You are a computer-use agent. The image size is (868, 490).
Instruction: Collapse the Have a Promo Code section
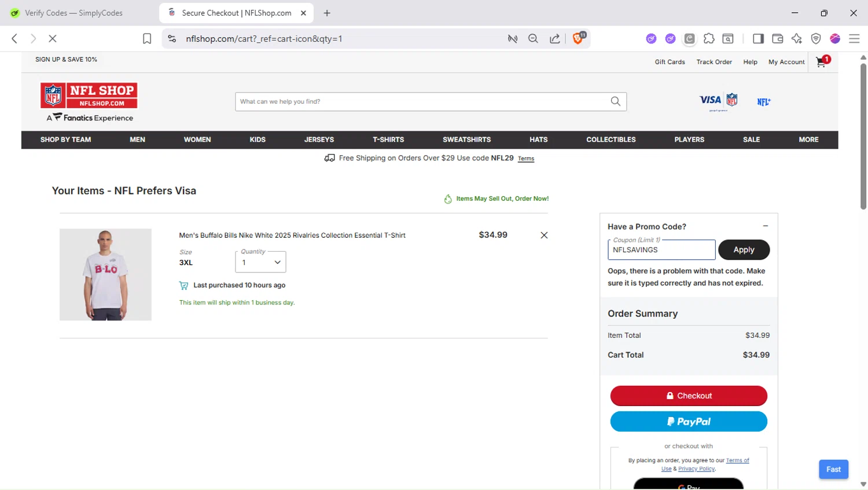(x=766, y=226)
